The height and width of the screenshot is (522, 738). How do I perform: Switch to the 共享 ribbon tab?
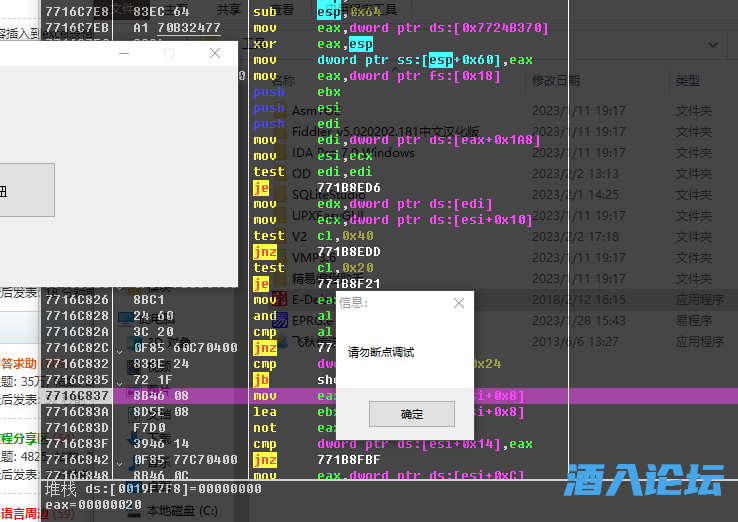click(x=229, y=9)
